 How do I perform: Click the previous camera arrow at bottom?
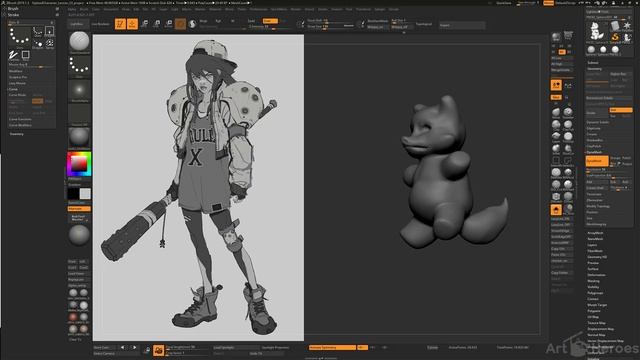click(x=122, y=348)
